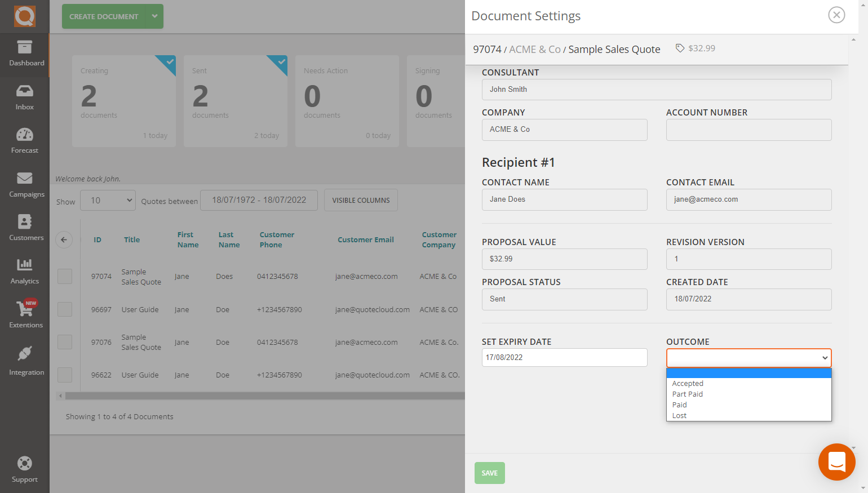This screenshot has height=493, width=868.
Task: Tick the checkbox beside document 96622
Action: pos(65,375)
